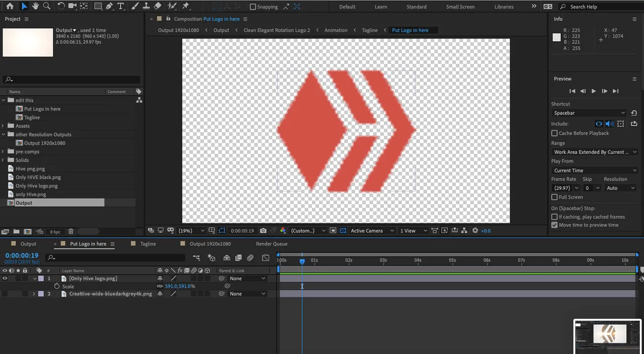Click the label color of layer 1
The width and height of the screenshot is (644, 354).
(x=41, y=279)
